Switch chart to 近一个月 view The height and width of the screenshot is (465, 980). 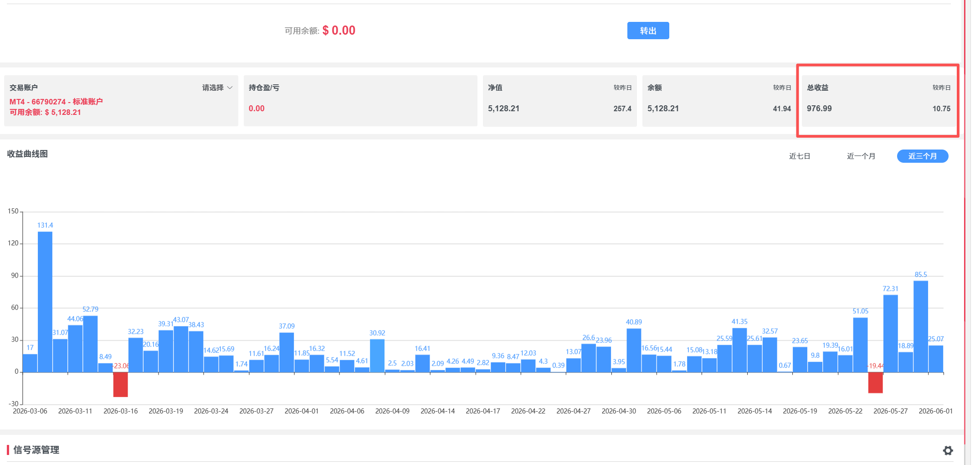[x=861, y=156]
